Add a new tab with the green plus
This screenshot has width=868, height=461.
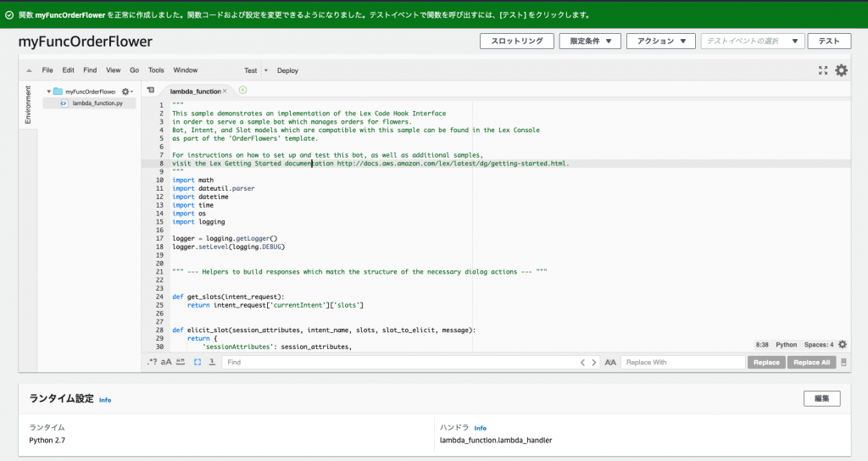pos(242,90)
